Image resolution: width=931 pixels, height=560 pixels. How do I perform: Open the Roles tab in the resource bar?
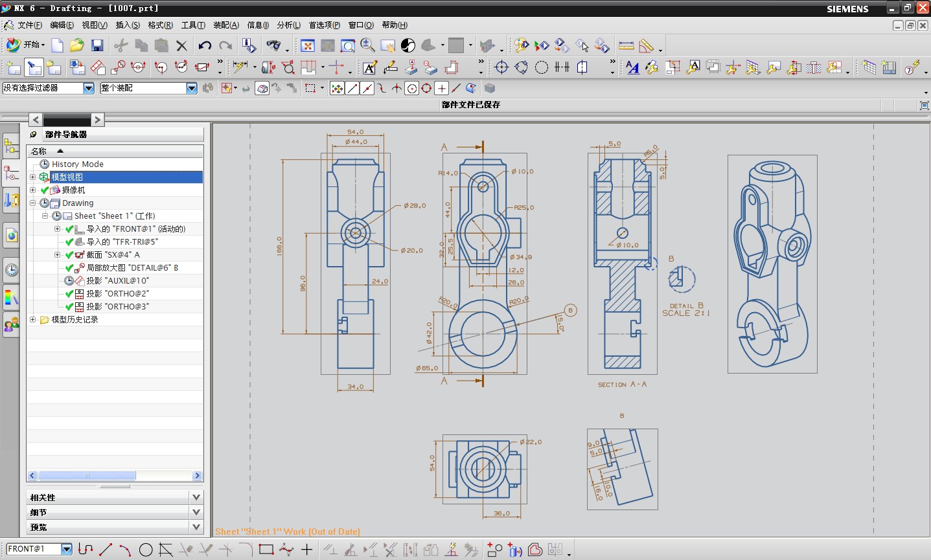(11, 324)
